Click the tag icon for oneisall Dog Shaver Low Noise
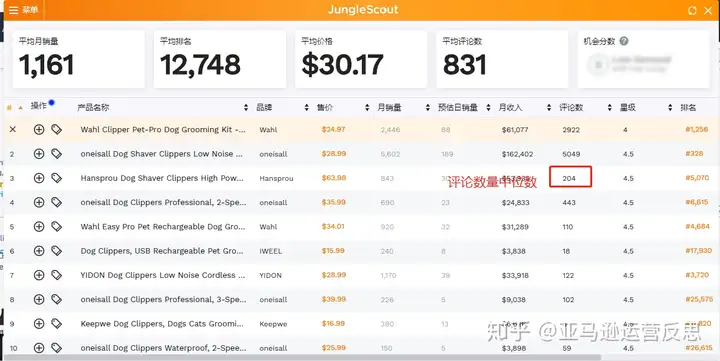720x361 pixels. [56, 154]
